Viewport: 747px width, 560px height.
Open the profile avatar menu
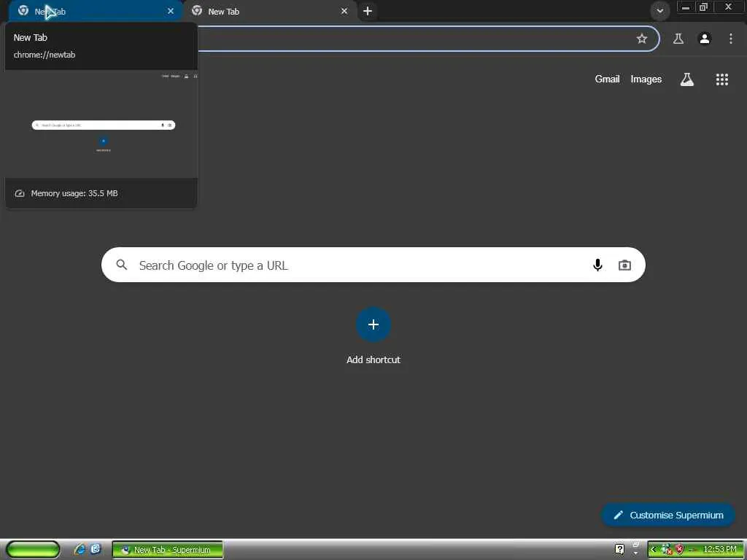tap(705, 39)
